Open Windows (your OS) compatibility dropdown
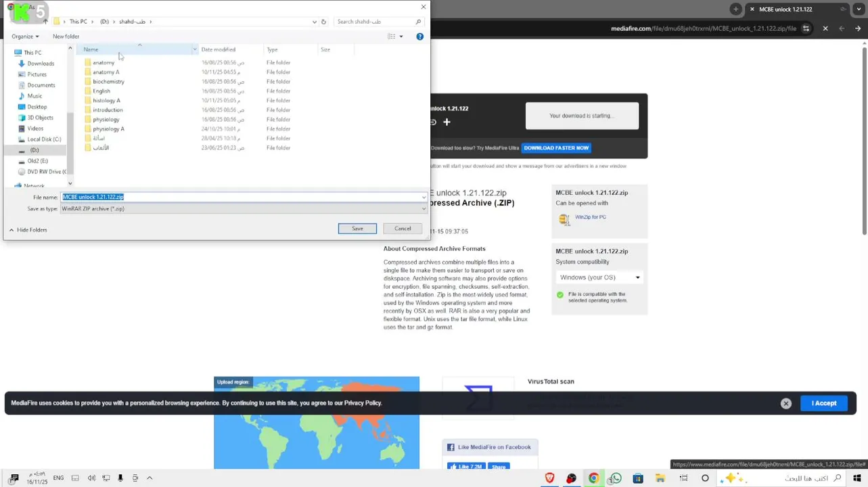 tap(599, 277)
